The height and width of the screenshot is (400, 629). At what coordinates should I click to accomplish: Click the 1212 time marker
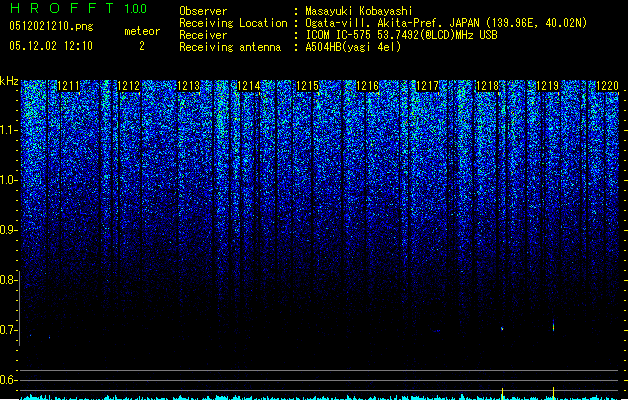click(129, 86)
